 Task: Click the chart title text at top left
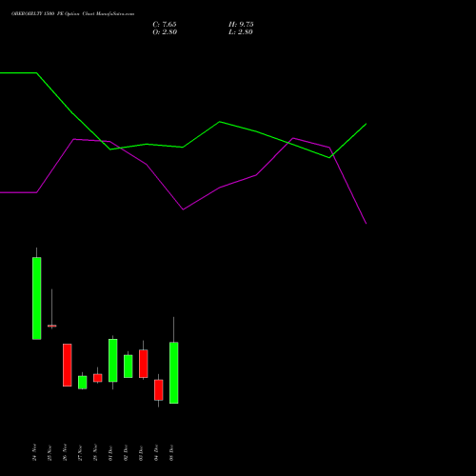[72, 14]
